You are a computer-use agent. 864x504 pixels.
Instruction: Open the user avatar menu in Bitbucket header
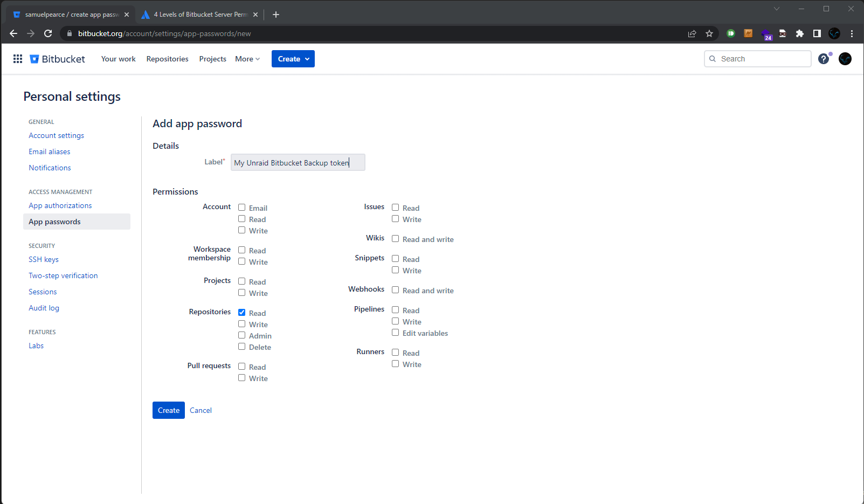845,59
